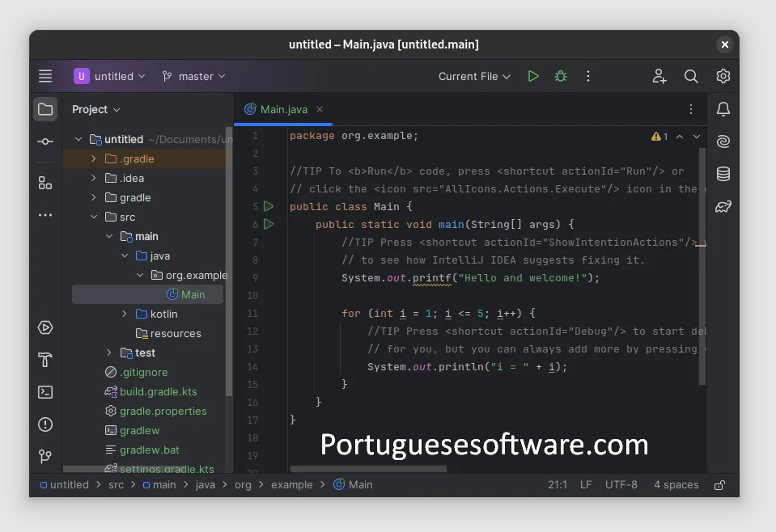
Task: Click UTF-8 encoding in the status bar
Action: (621, 484)
